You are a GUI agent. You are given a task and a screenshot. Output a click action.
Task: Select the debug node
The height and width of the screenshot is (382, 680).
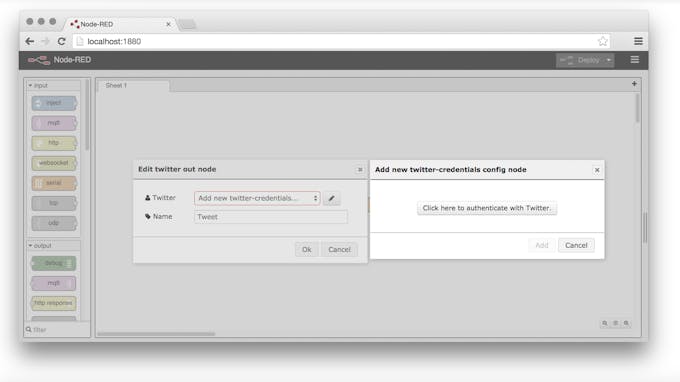(x=54, y=263)
